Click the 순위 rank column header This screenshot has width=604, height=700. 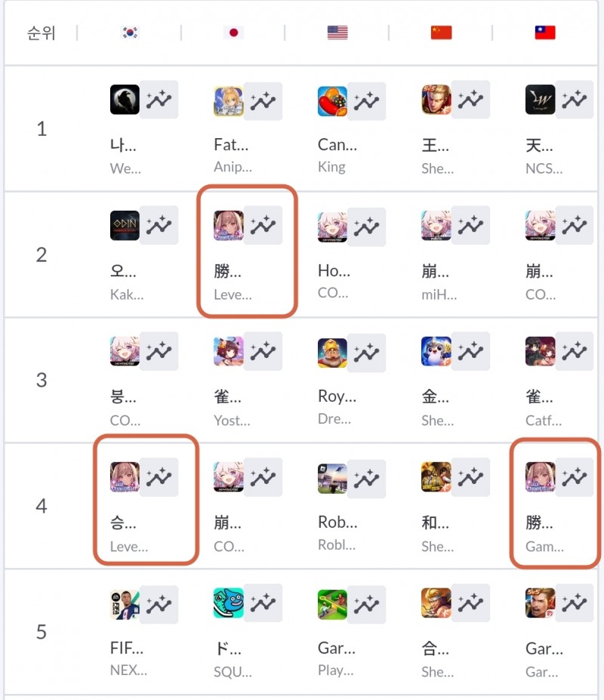pyautogui.click(x=41, y=34)
